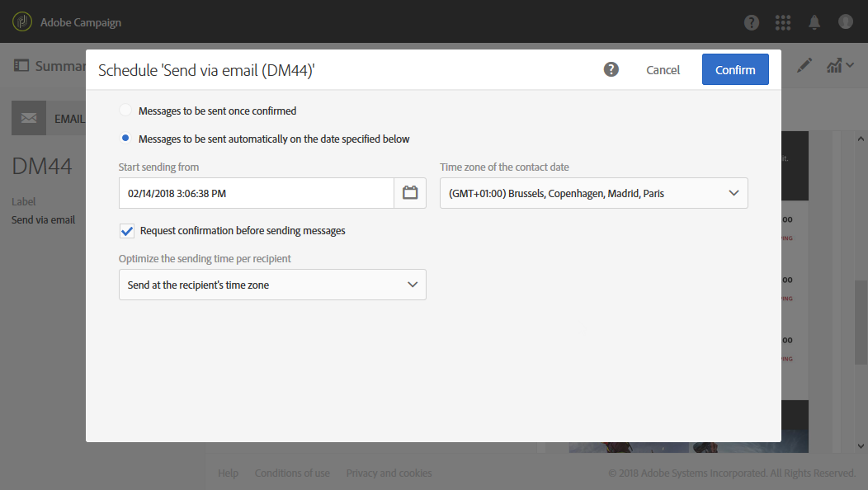
Task: Open the user profile avatar
Action: [845, 21]
